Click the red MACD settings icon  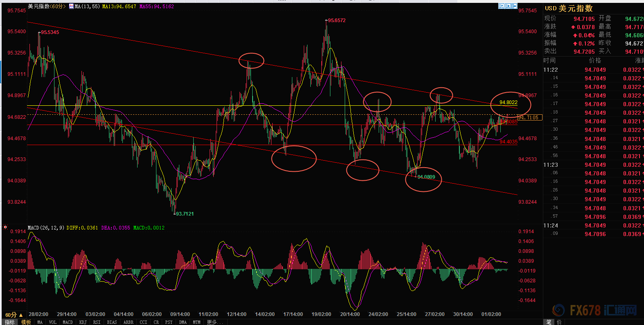5,227
